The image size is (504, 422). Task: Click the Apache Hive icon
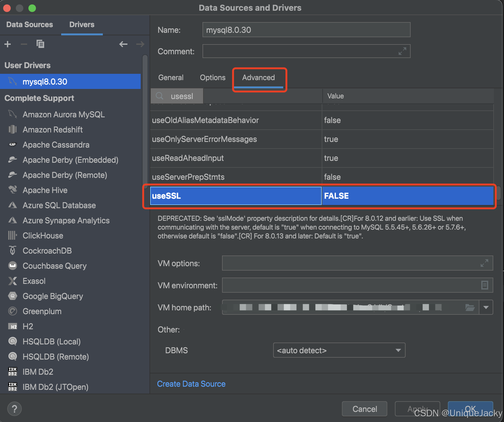(x=13, y=190)
